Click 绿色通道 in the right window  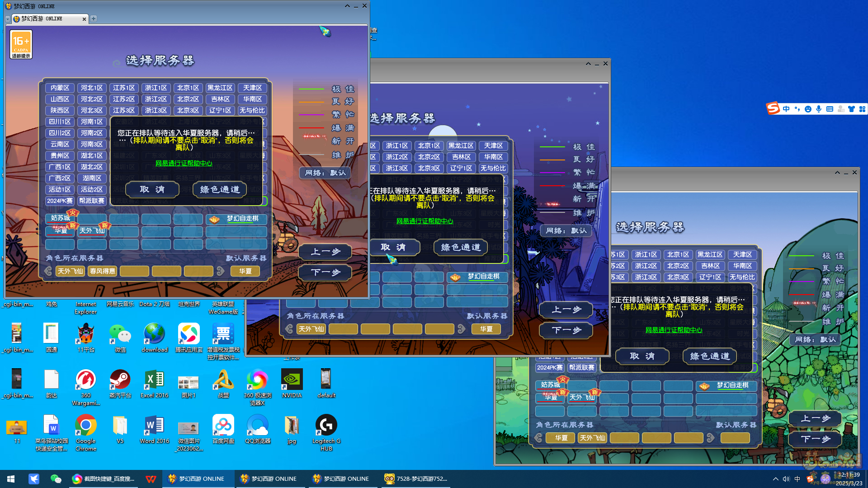point(710,356)
